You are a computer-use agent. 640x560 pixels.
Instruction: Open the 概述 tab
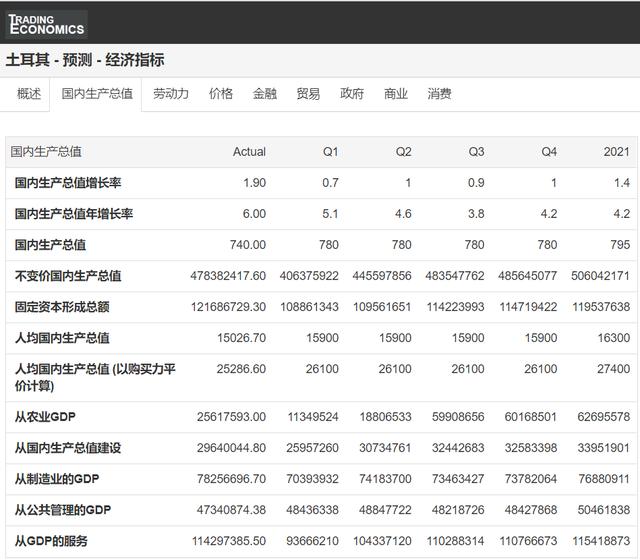pyautogui.click(x=29, y=94)
